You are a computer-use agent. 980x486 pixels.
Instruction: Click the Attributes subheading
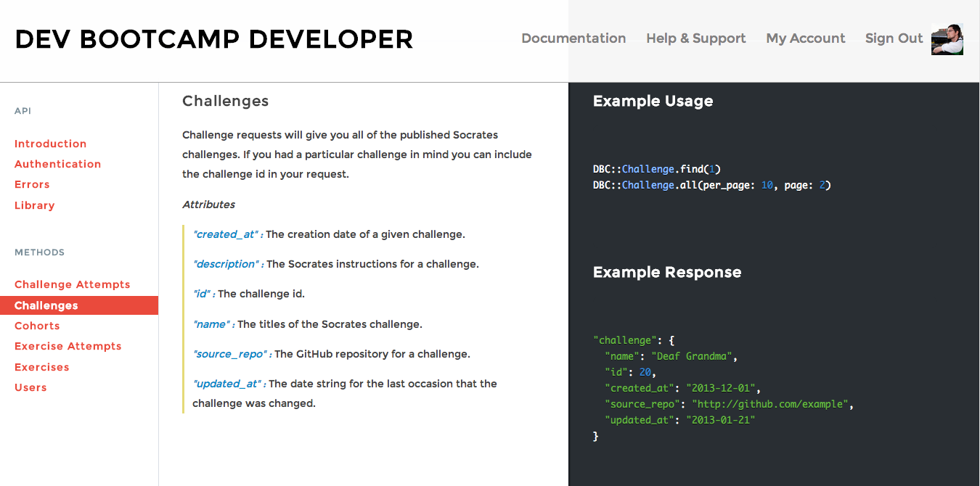[208, 205]
